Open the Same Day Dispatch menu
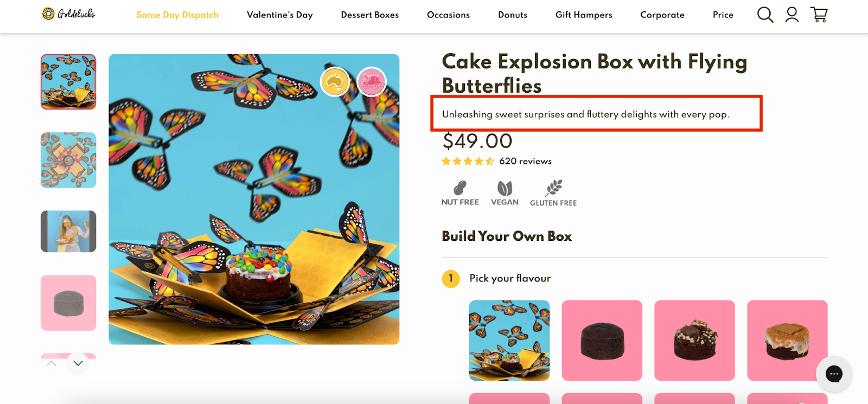868x404 pixels. tap(177, 15)
